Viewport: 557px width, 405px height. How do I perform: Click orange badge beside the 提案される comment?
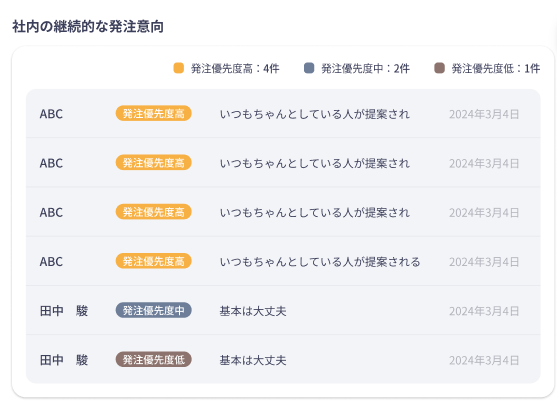tap(153, 261)
